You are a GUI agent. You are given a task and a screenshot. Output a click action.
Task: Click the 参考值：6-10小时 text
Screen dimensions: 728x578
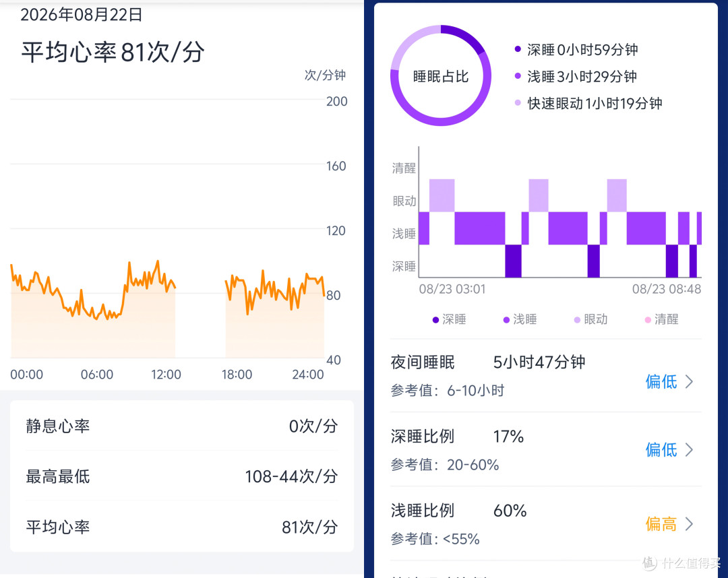tap(448, 391)
